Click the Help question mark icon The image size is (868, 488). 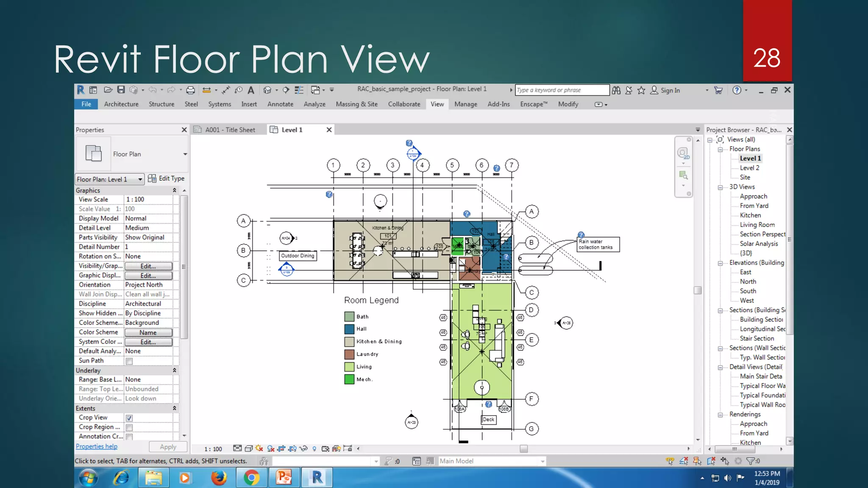(x=737, y=90)
